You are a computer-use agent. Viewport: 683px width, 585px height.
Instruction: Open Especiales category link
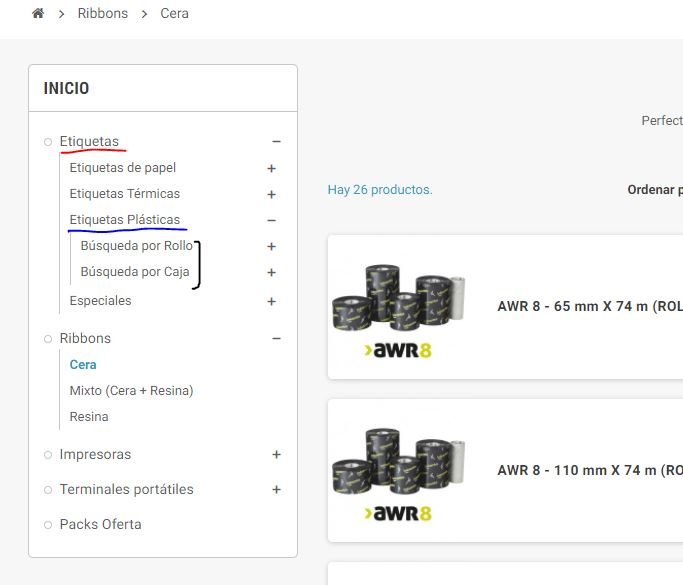[x=100, y=301]
